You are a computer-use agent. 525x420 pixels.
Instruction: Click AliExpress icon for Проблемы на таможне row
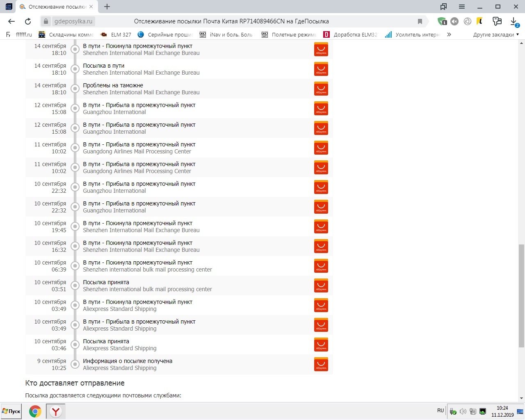[x=321, y=89]
